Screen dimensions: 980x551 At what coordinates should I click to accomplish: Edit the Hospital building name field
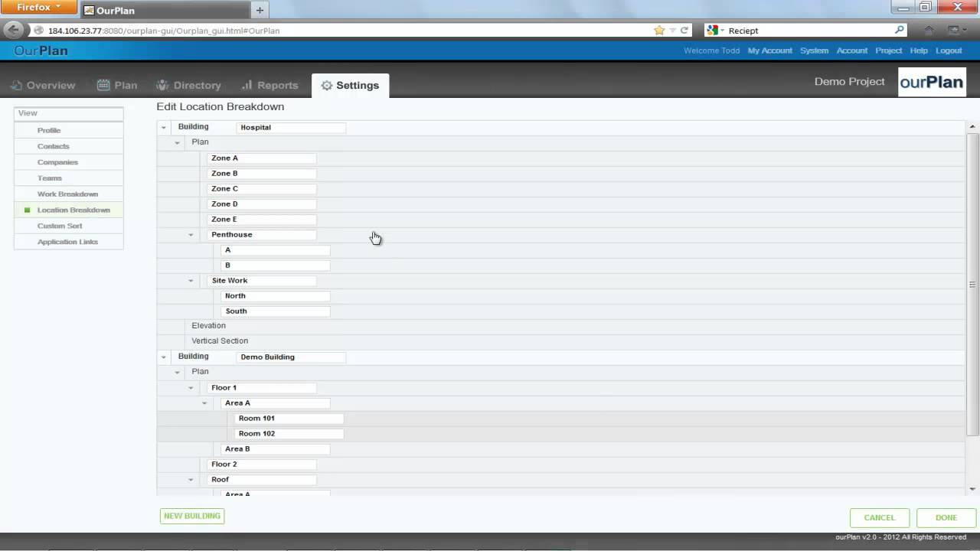(x=291, y=128)
